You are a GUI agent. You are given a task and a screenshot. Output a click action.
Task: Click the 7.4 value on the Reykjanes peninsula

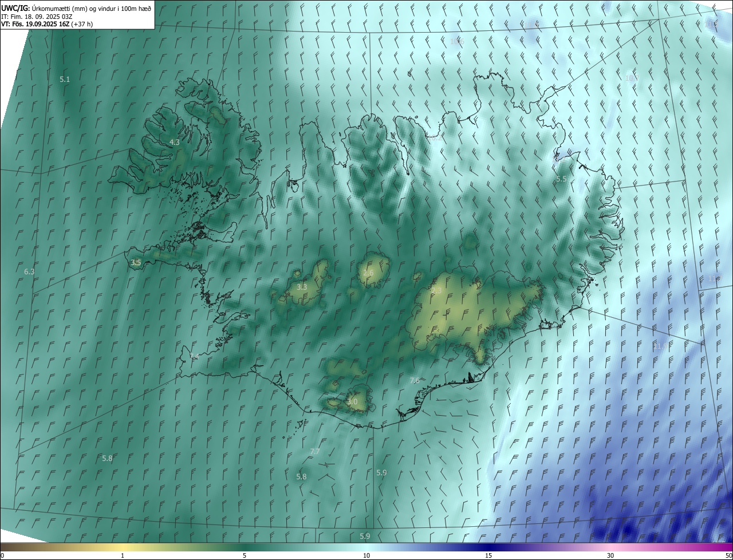tap(194, 356)
